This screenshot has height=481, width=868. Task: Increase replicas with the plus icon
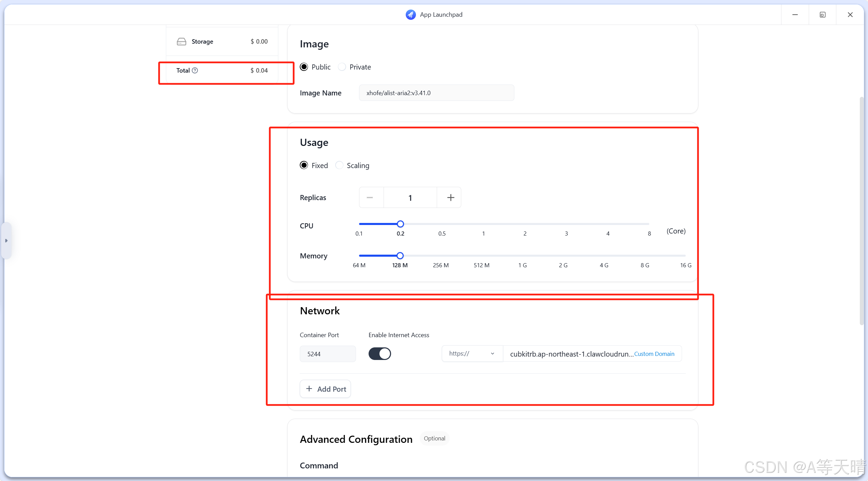pyautogui.click(x=450, y=198)
